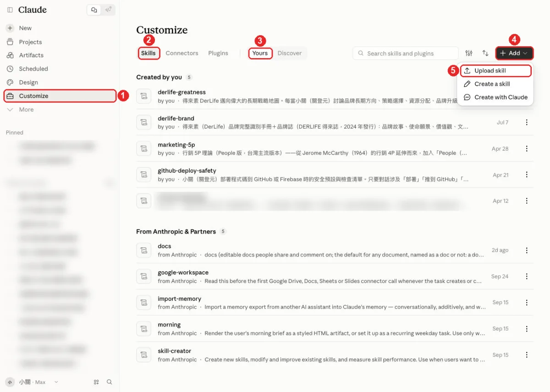Viewport: 550px width, 392px height.
Task: Open options menu for import-memory skill
Action: coord(527,302)
